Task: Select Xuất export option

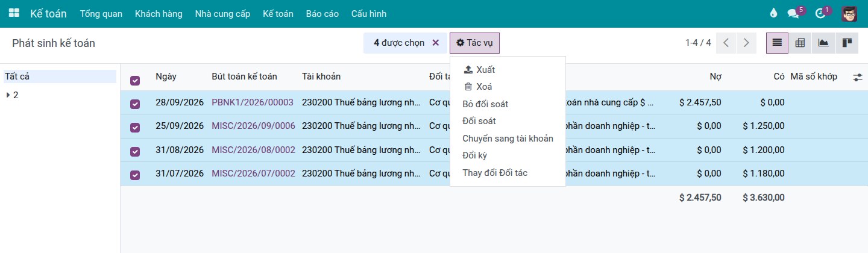Action: (x=479, y=70)
